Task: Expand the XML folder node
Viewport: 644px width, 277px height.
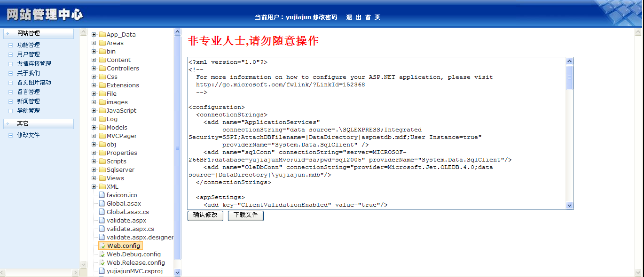Action: (94, 187)
